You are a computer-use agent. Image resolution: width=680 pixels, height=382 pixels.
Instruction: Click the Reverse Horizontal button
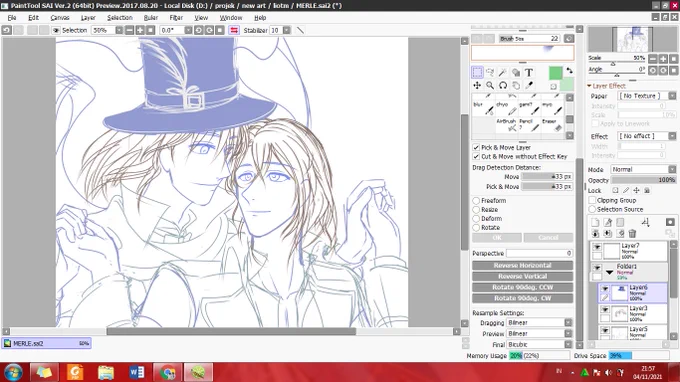(523, 265)
